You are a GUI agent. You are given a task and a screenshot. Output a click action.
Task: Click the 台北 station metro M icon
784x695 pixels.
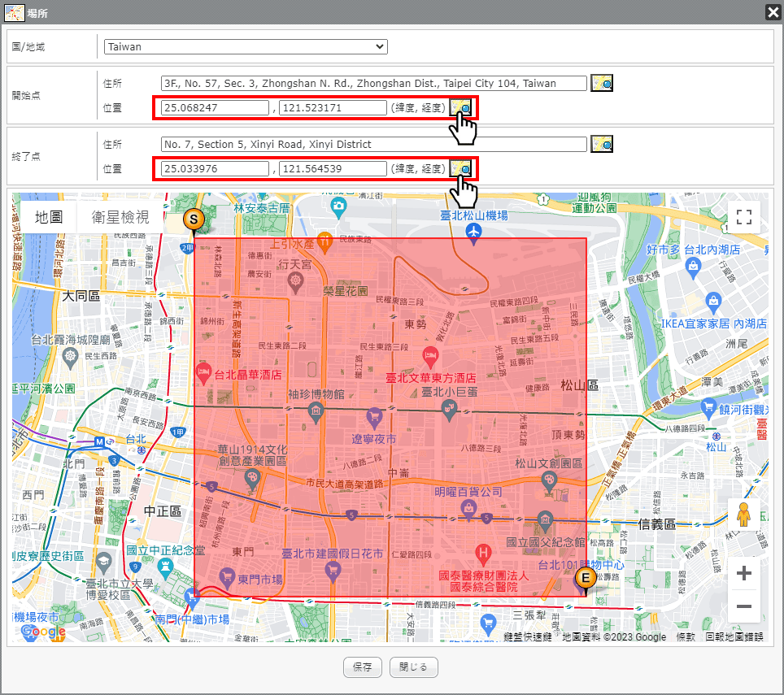[99, 441]
